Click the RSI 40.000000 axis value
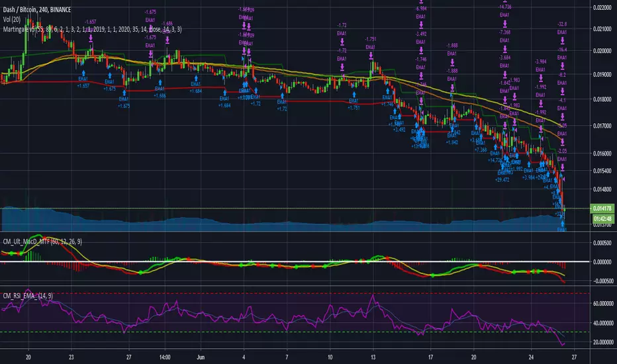The width and height of the screenshot is (617, 364). (x=603, y=323)
